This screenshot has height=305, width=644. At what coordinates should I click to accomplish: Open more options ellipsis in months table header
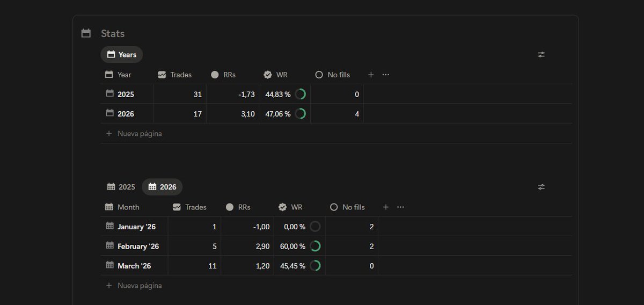(400, 207)
